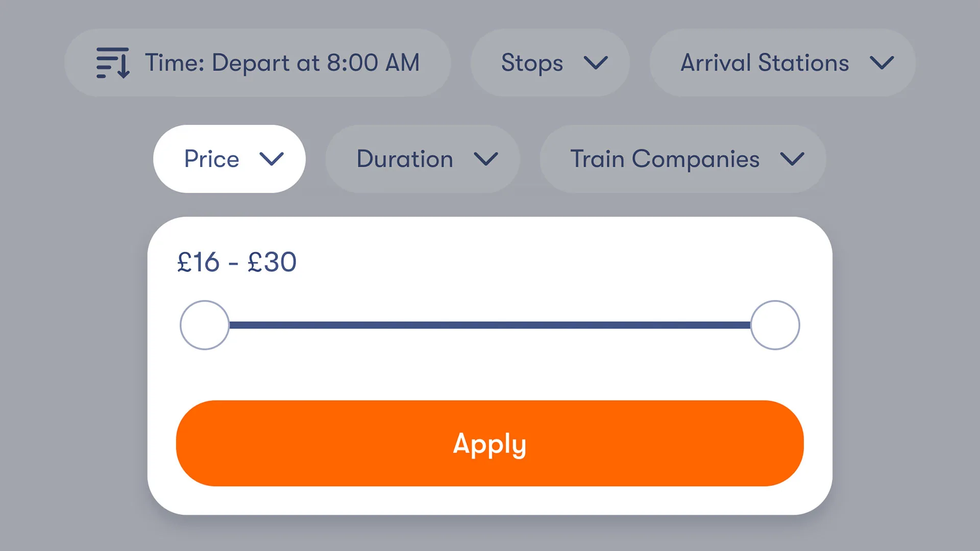Click the slider track between the handles
The height and width of the screenshot is (551, 980).
point(490,324)
